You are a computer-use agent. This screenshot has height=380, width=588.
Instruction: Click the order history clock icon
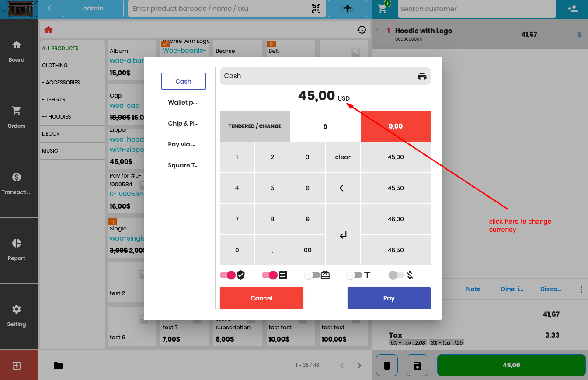362,30
